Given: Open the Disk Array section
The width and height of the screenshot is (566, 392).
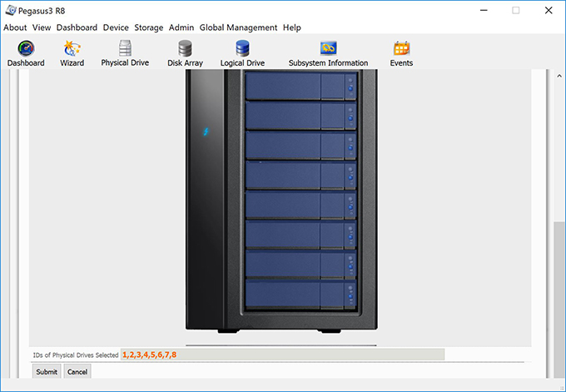Looking at the screenshot, I should tap(185, 53).
